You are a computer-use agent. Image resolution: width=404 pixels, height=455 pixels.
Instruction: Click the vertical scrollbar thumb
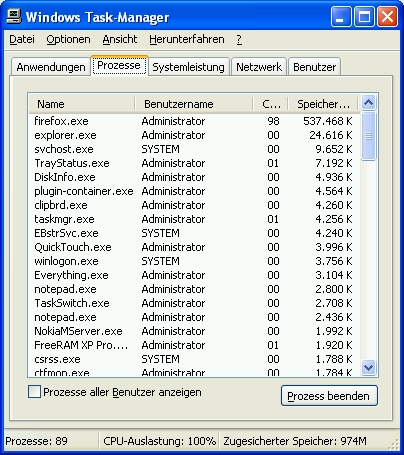coord(368,136)
